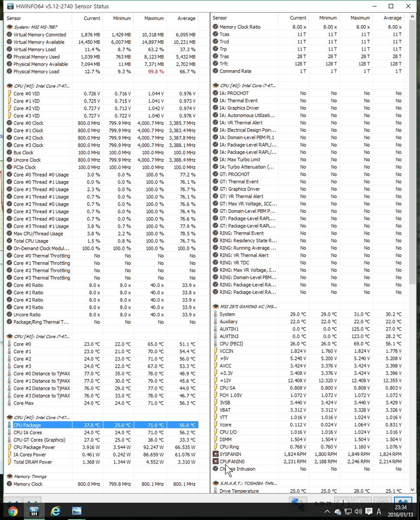Click the left panel Minimum column header

tap(118, 18)
